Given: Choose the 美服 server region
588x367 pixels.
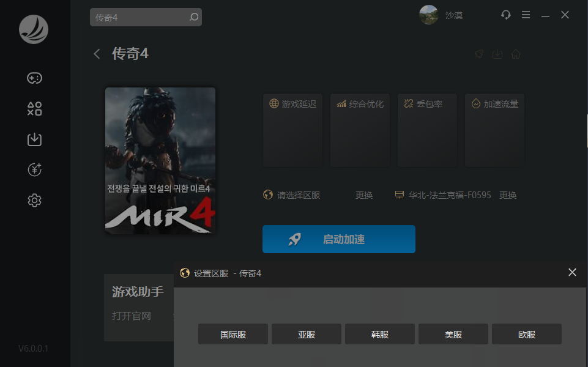Looking at the screenshot, I should click(453, 335).
